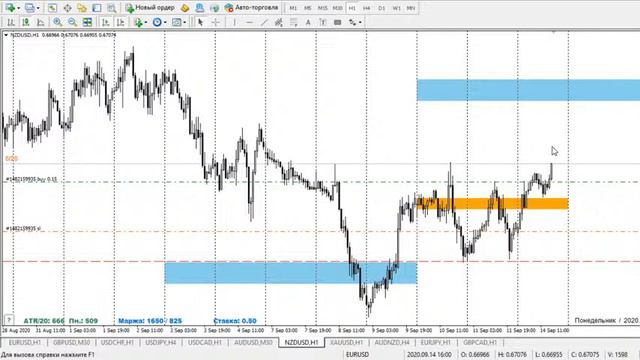
Task: Open the GBPUSD,M30 chart tab
Action: (71, 342)
